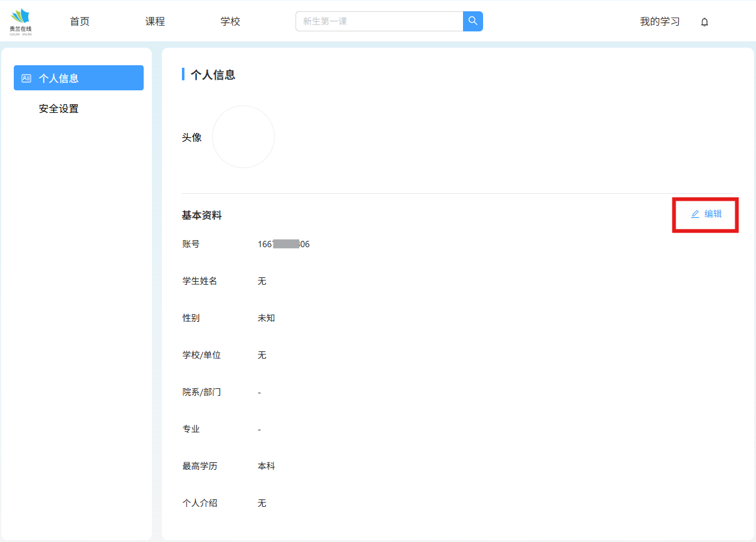Click the Guilan Online logo
Screen dimensions: 756x542
tap(21, 21)
